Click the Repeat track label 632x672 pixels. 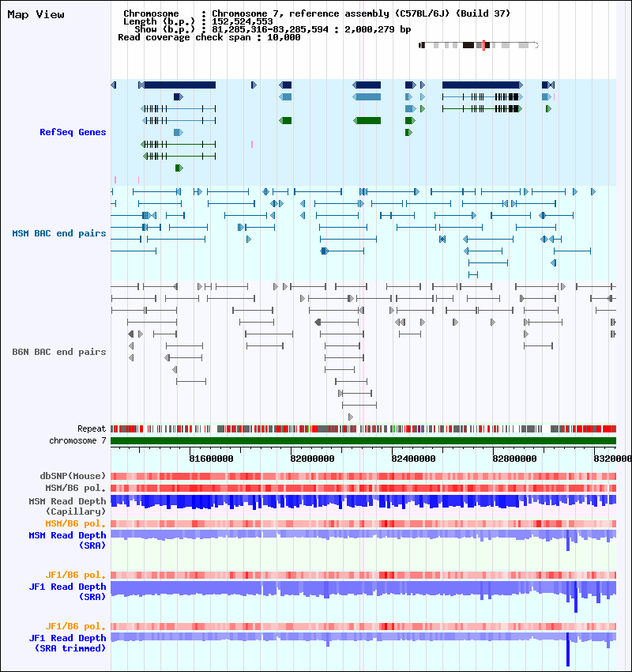[x=92, y=428]
